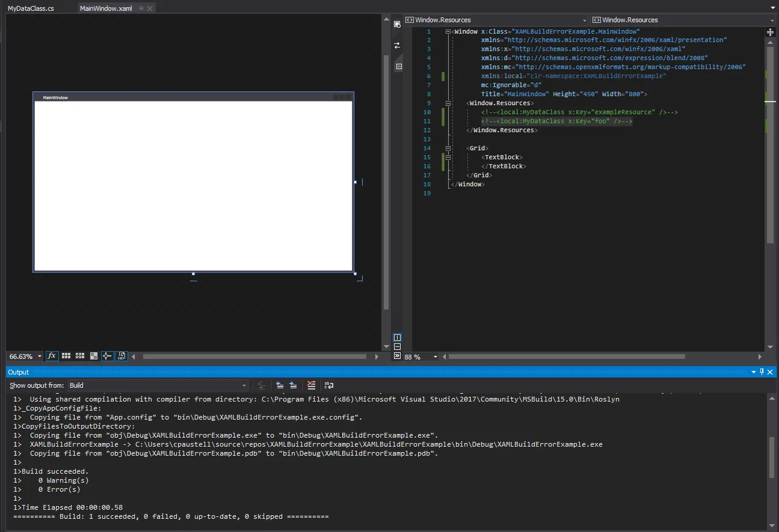Click the designer vertical scrollbar
Screen dimensions: 779x532
(x=386, y=182)
